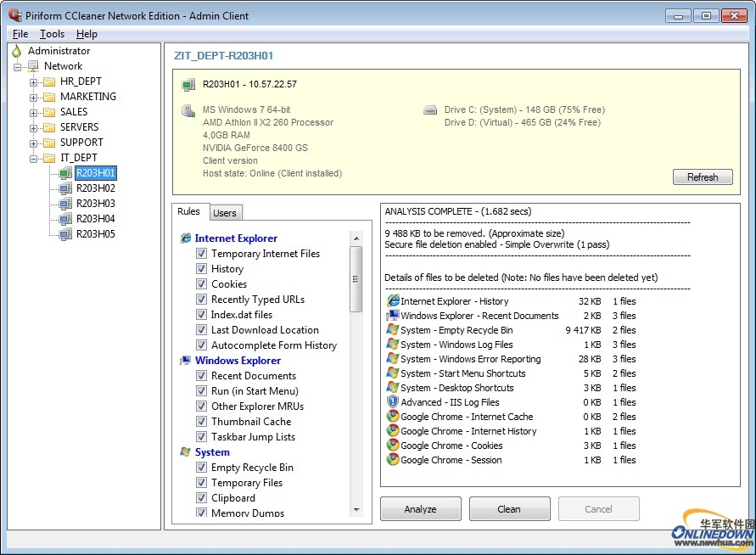This screenshot has height=555, width=756.
Task: Click the Windows flag icon beside Empty Recycle Bin result
Action: click(393, 330)
